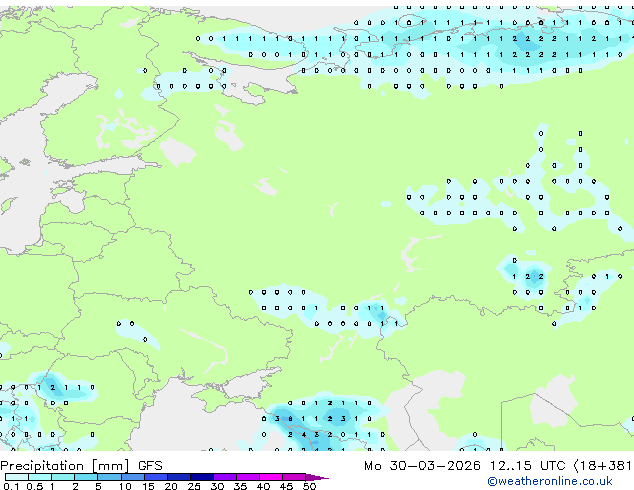Select the 0.5–1 mm legend swatch

(40, 477)
